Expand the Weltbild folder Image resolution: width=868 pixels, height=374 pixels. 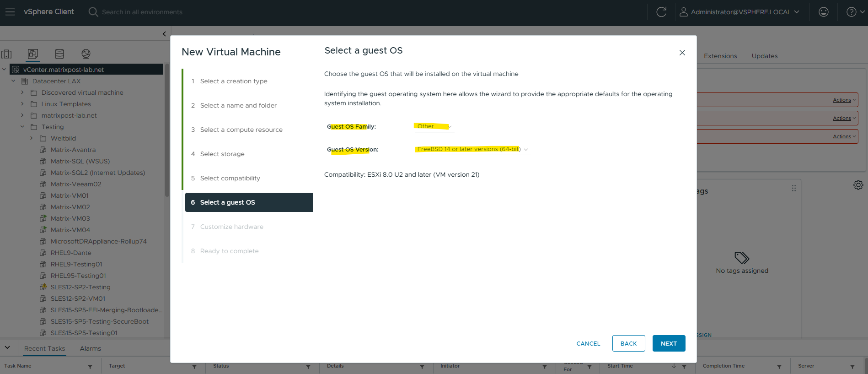pyautogui.click(x=32, y=138)
